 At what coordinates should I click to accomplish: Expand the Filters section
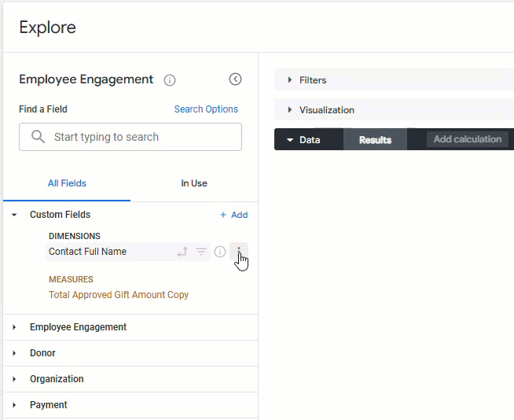289,79
